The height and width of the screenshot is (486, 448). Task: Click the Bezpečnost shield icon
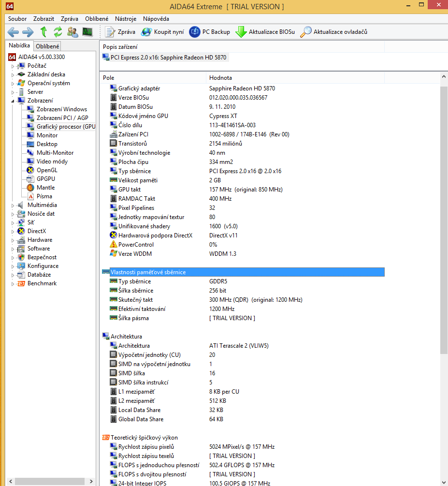tap(21, 257)
